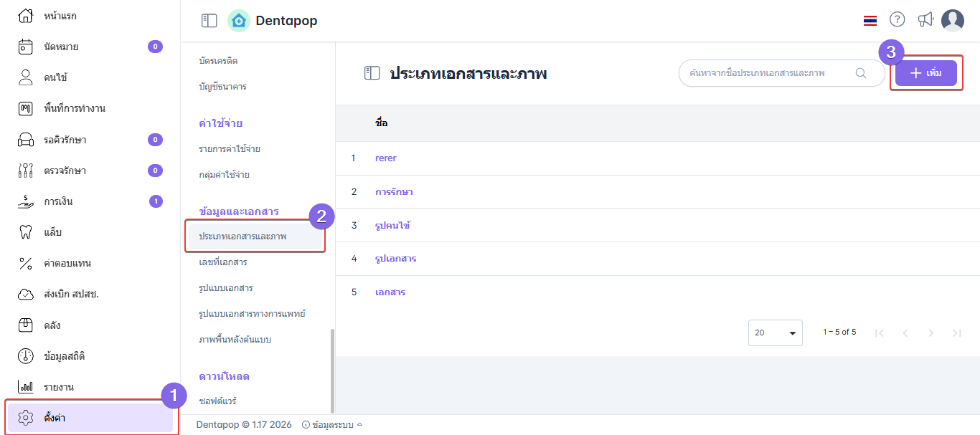Open the รูปคนไข้ document type link
Image resolution: width=980 pixels, height=435 pixels.
[x=392, y=226]
